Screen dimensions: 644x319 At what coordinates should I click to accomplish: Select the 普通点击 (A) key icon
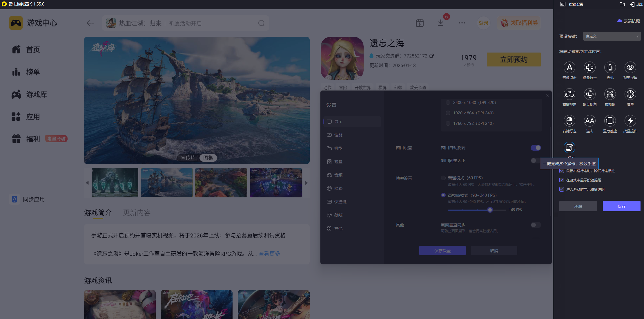[x=569, y=68]
